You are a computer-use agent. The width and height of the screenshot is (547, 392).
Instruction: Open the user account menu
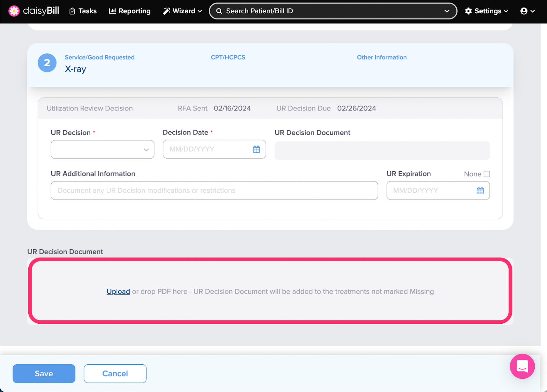tap(528, 11)
